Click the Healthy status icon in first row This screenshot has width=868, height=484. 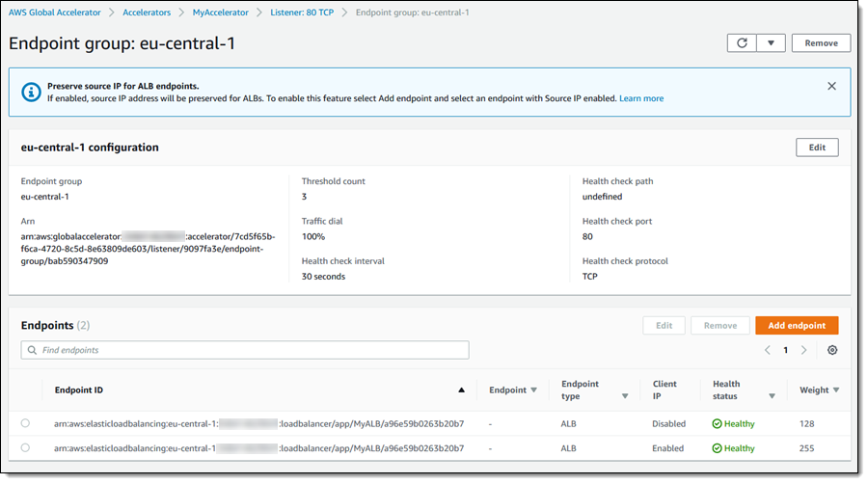(718, 423)
